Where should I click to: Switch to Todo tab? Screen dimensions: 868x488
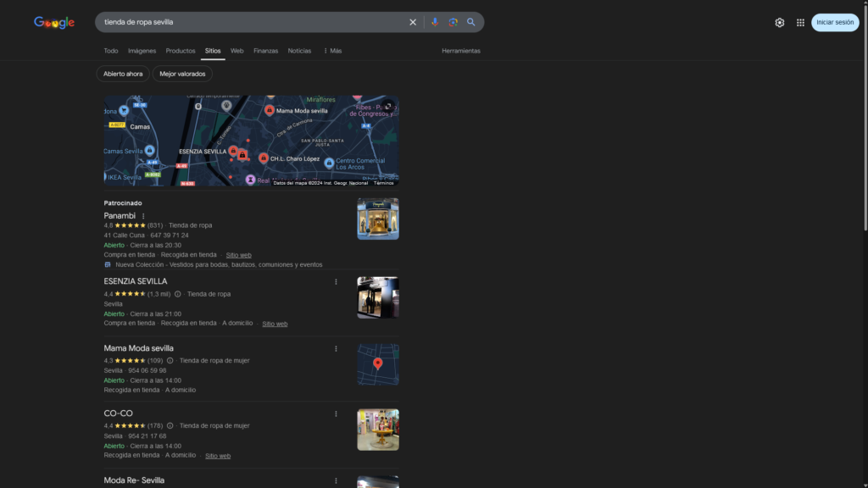pos(111,51)
